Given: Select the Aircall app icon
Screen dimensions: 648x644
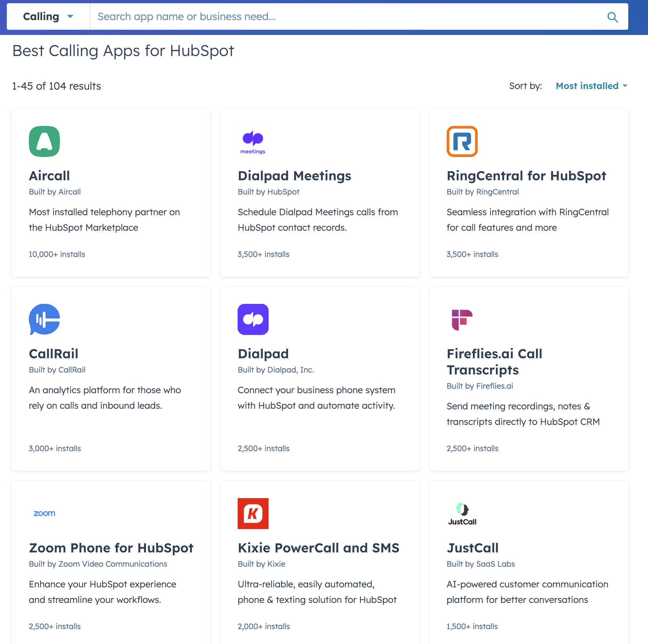Looking at the screenshot, I should [x=44, y=141].
